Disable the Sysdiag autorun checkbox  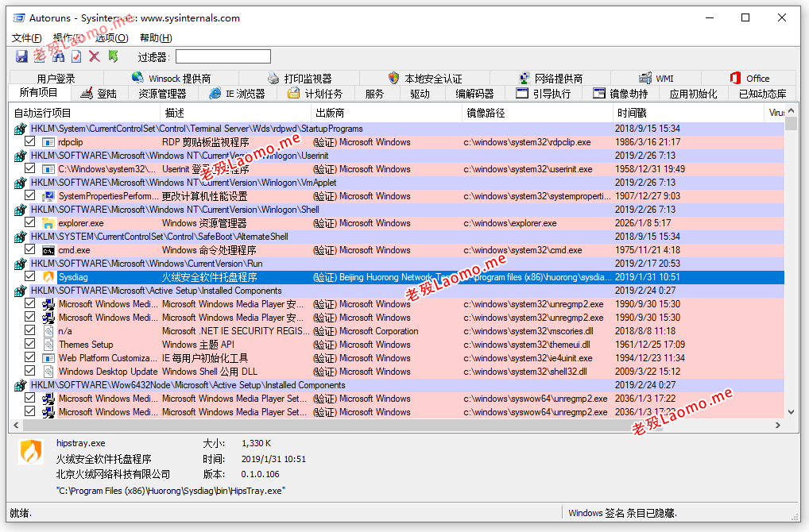[30, 276]
